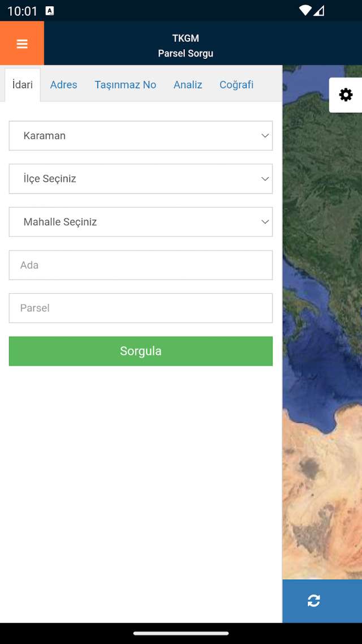Open the orange hamburger menu
Screen dimensions: 362x644
tap(21, 44)
